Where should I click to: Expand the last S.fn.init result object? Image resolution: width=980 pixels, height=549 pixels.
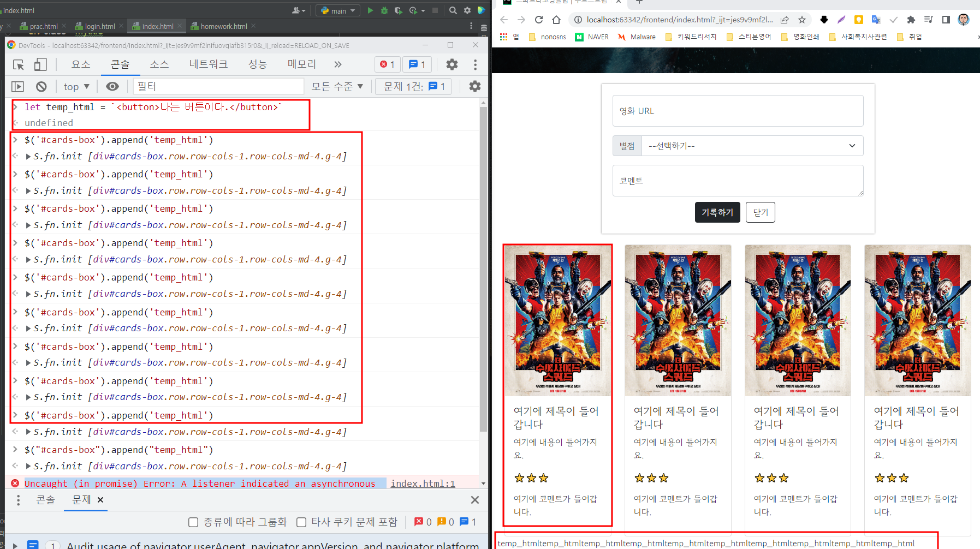click(28, 466)
